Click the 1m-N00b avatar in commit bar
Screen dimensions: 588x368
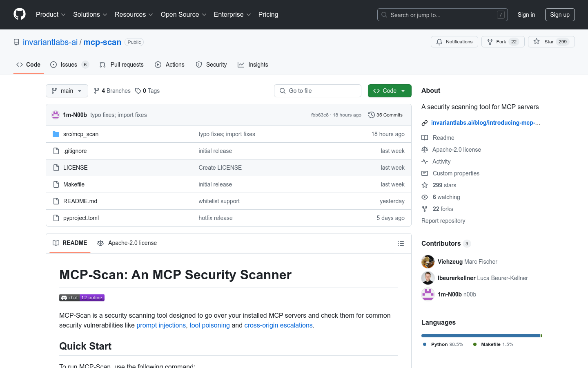[56, 115]
